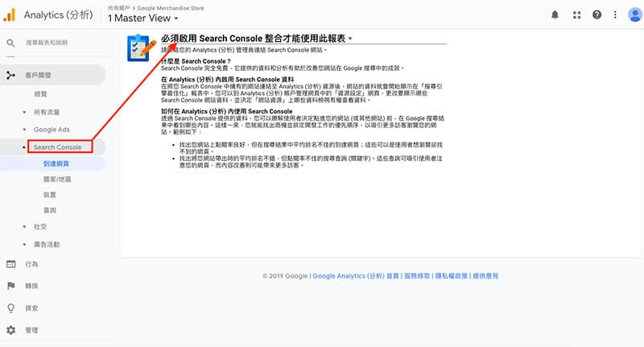644x347 pixels.
Task: Click the 什麼是 Search Console？ heading
Action: (196, 61)
